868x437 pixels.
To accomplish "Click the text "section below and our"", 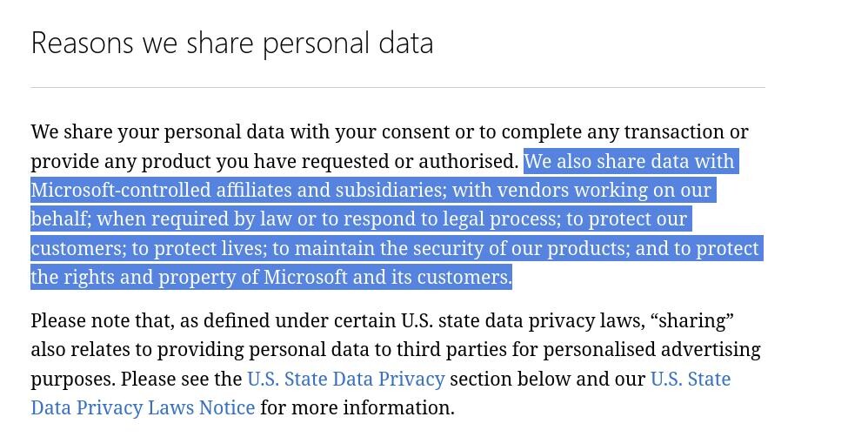I will [547, 379].
